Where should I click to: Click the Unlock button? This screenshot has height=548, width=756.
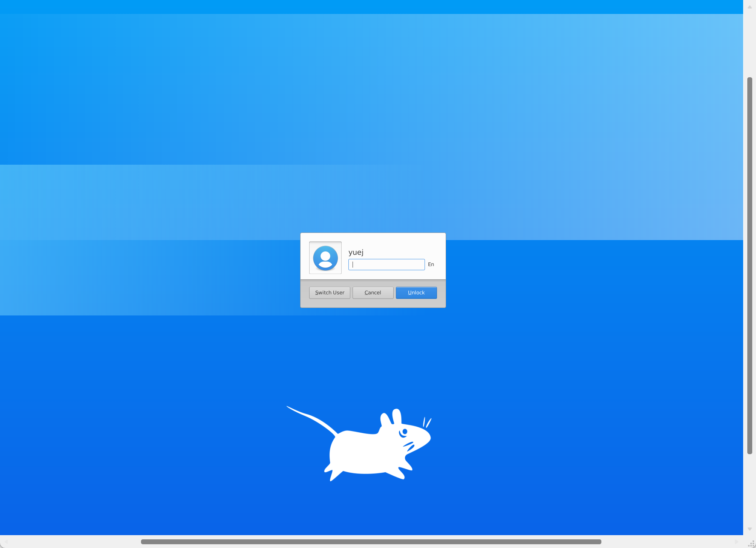(416, 293)
